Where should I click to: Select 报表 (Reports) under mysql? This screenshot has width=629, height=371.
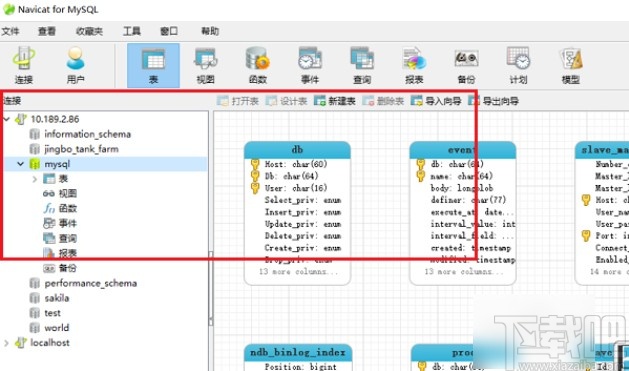[67, 253]
